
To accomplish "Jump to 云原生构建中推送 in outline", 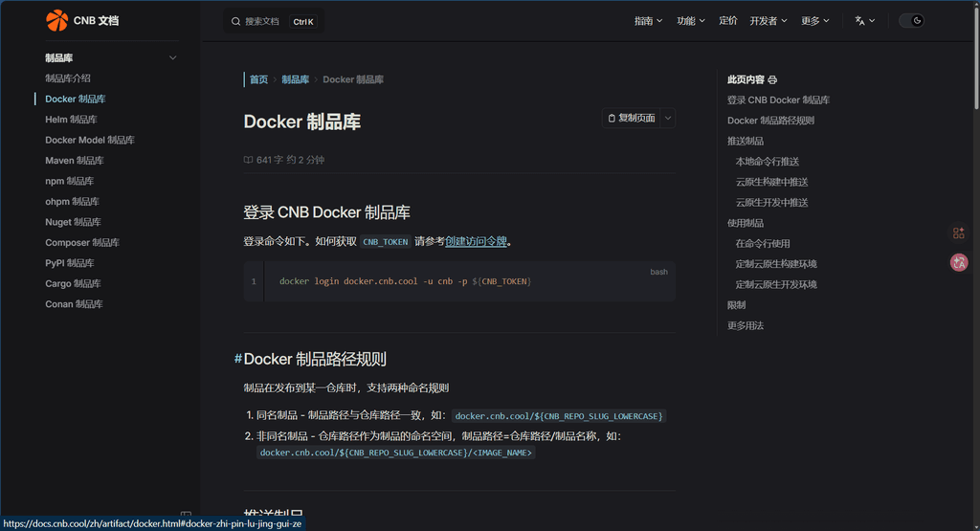I will pyautogui.click(x=772, y=182).
